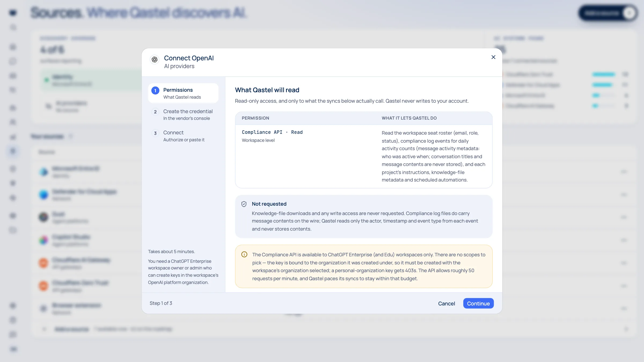Image resolution: width=644 pixels, height=362 pixels.
Task: Click the Continue button
Action: click(x=478, y=303)
